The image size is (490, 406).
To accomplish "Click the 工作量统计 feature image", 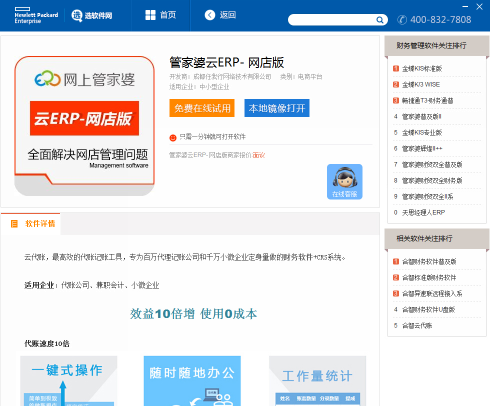I will pos(317,381).
